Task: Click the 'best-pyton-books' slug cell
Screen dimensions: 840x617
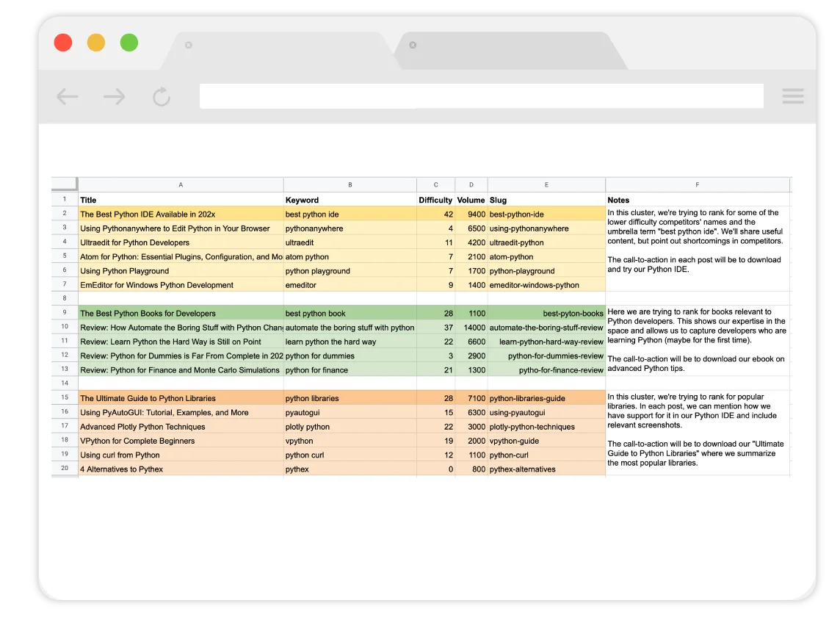Action: pos(546,314)
